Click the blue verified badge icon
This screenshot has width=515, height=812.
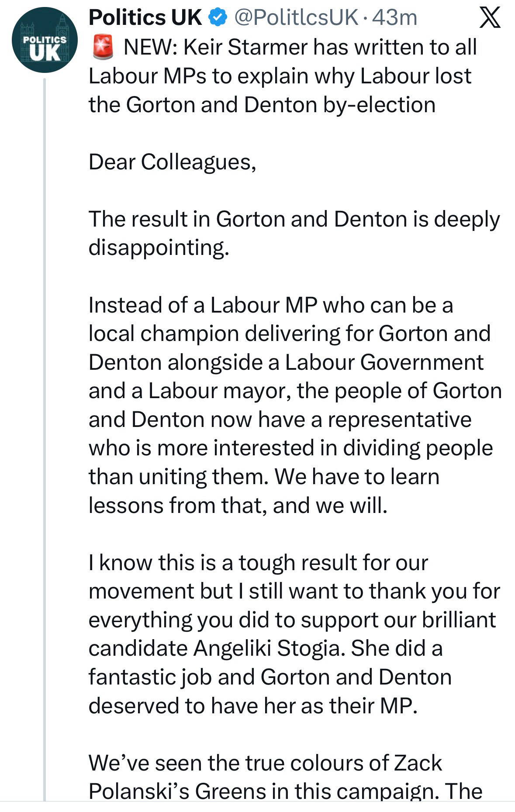point(218,18)
